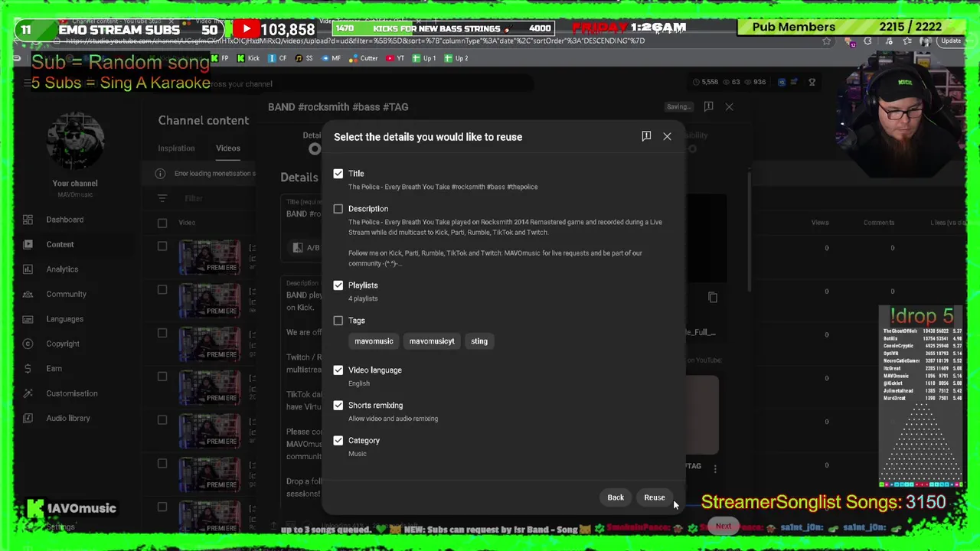This screenshot has width=980, height=551.
Task: Close the BAND video details panel
Action: (x=729, y=107)
